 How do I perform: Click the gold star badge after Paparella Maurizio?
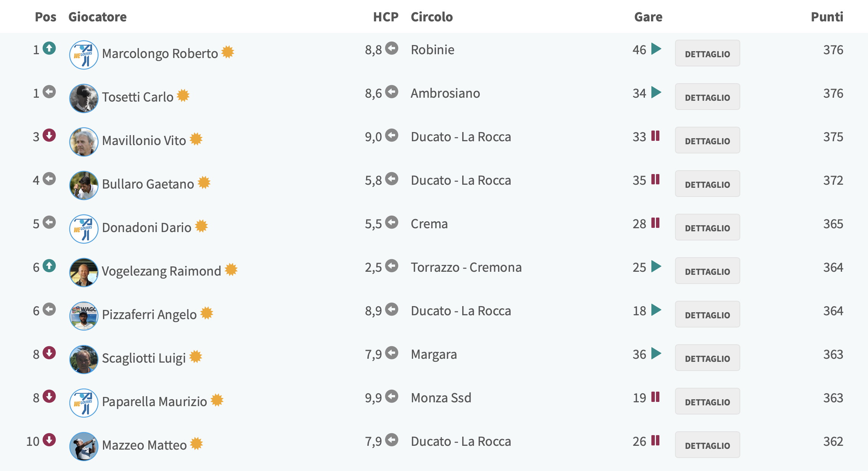coord(217,400)
